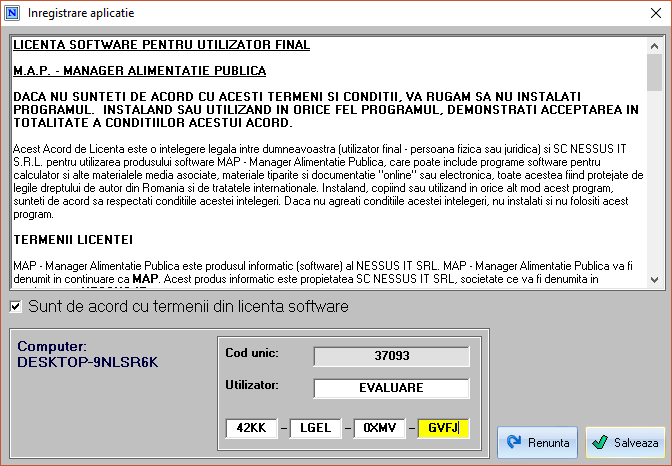
Task: Click the Renunta button
Action: click(537, 442)
